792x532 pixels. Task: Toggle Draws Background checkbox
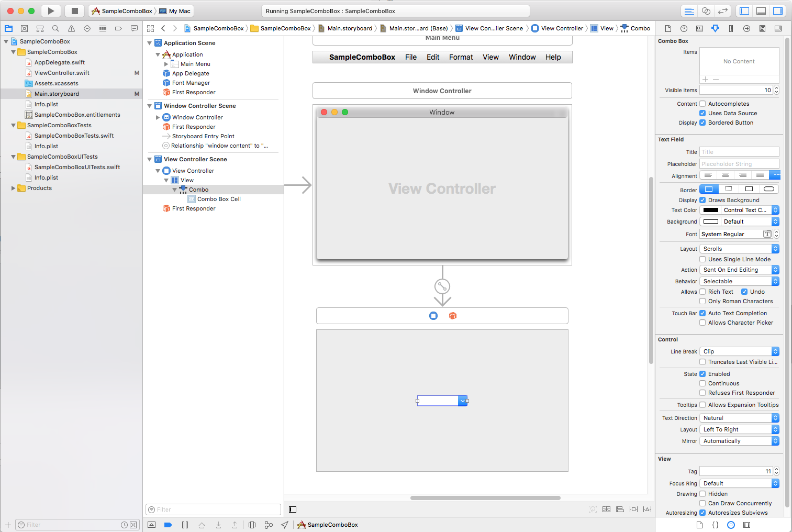coord(702,200)
